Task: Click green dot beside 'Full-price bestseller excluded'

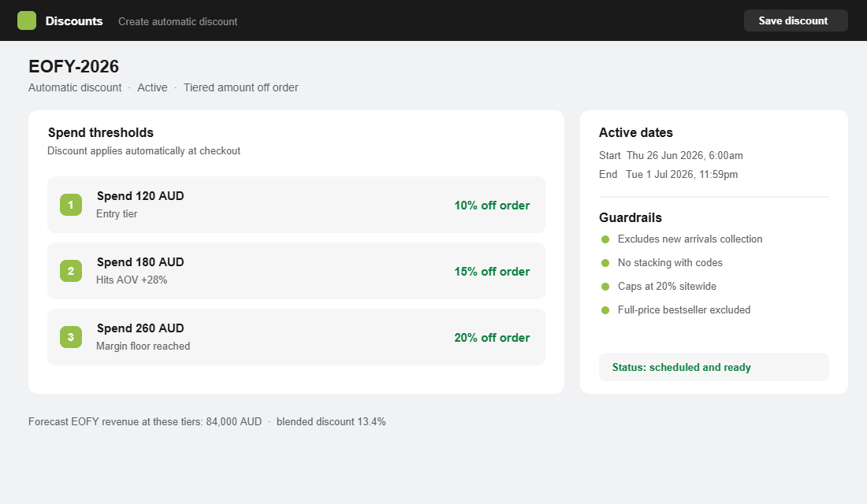Action: click(x=605, y=310)
